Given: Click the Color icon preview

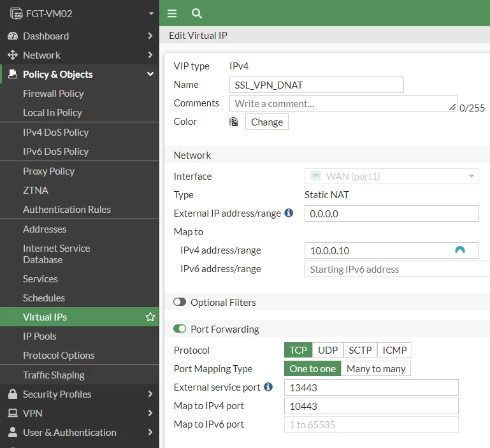Looking at the screenshot, I should [233, 122].
